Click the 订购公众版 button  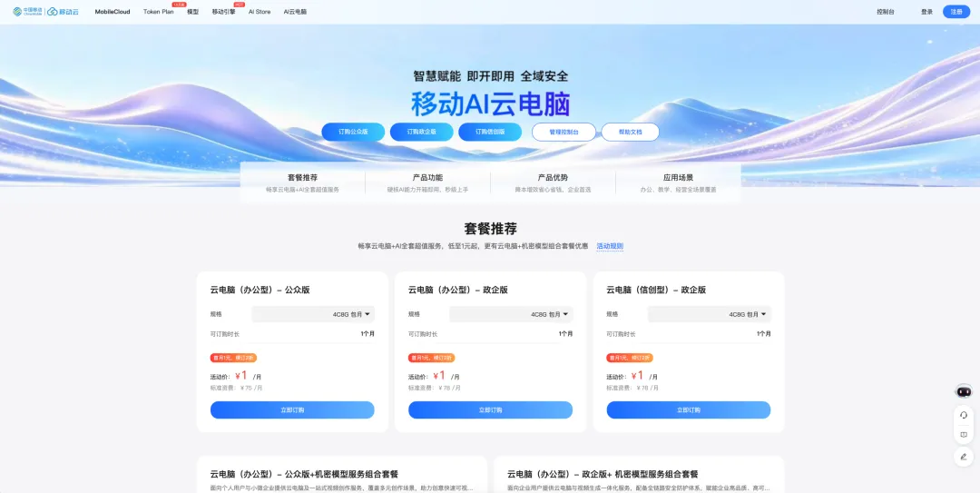point(353,132)
